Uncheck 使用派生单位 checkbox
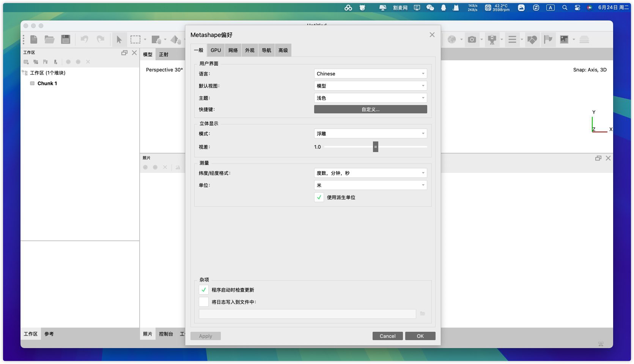The width and height of the screenshot is (634, 364). (319, 197)
